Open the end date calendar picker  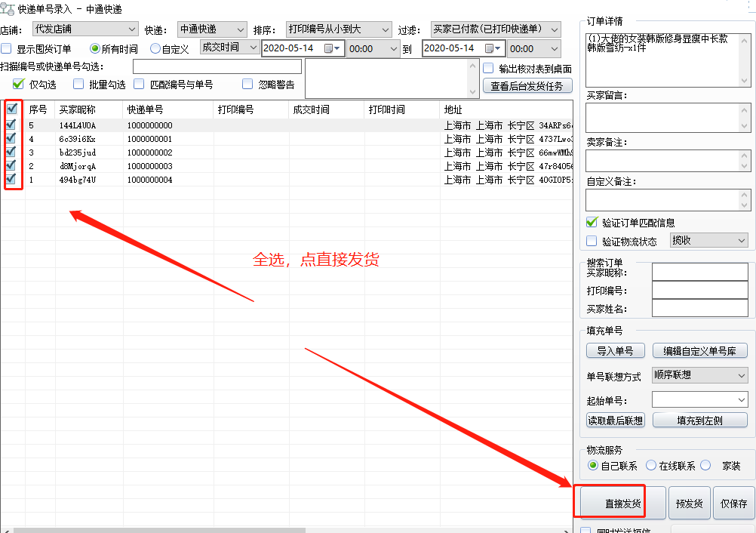point(493,48)
